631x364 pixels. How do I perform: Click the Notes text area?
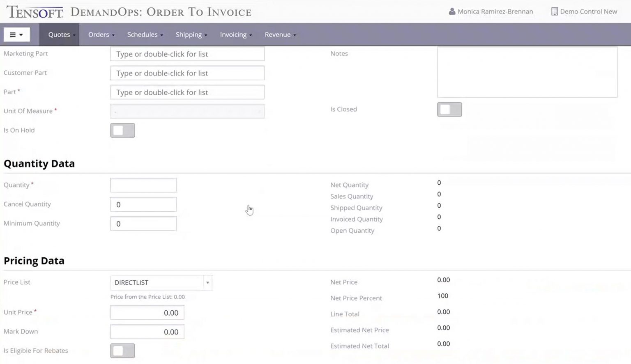pyautogui.click(x=527, y=72)
